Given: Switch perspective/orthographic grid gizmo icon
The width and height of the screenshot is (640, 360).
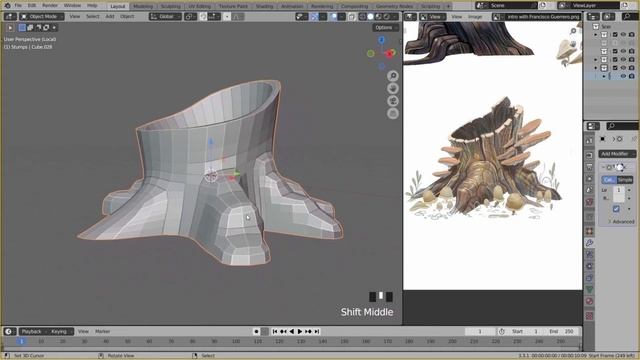Looking at the screenshot, I should tap(393, 114).
